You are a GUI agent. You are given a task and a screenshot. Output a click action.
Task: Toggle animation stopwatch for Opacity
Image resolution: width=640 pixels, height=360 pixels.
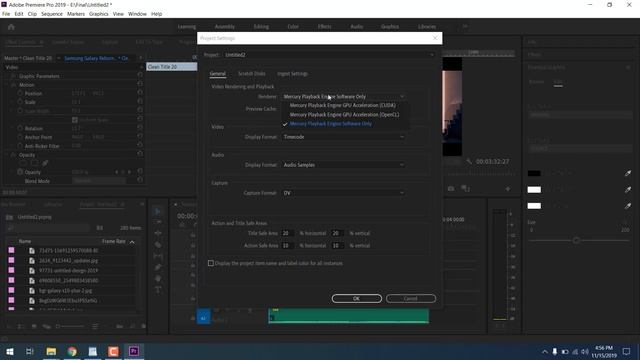pos(20,172)
